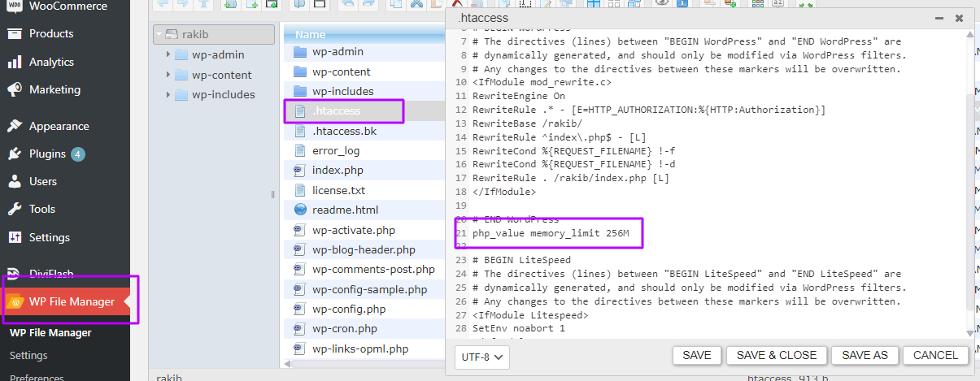Open the UTF-8 encoding dropdown

481,356
